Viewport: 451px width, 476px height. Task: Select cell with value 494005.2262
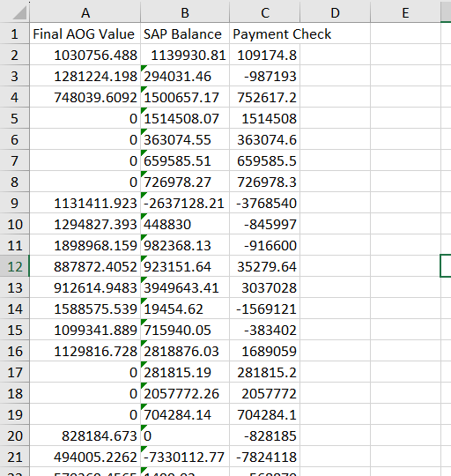[85, 457]
